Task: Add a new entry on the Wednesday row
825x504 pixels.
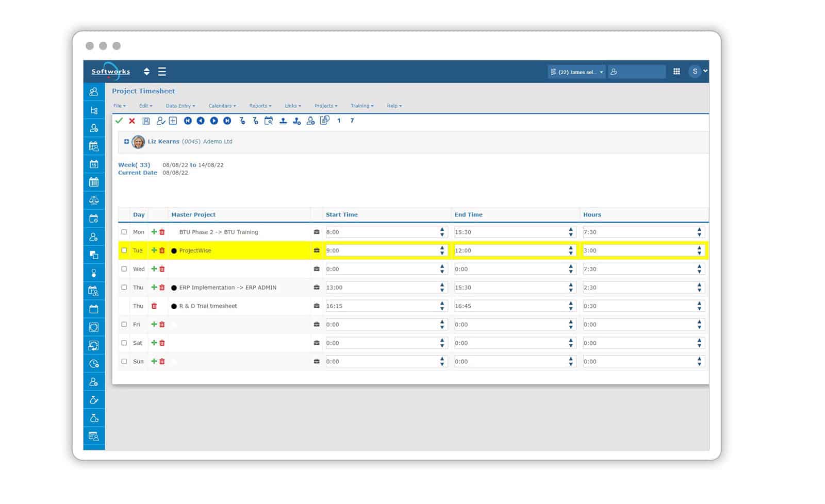Action: [x=154, y=268]
